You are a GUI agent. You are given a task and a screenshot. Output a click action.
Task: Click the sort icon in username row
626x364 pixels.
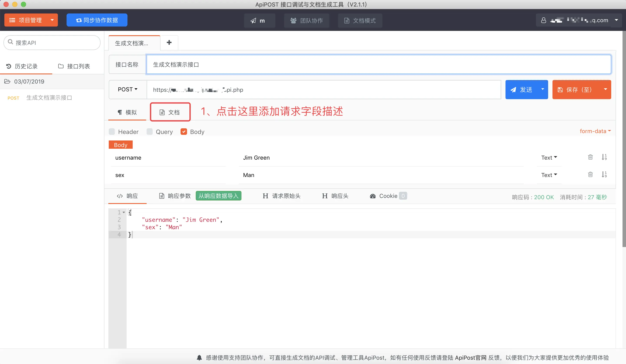point(604,157)
